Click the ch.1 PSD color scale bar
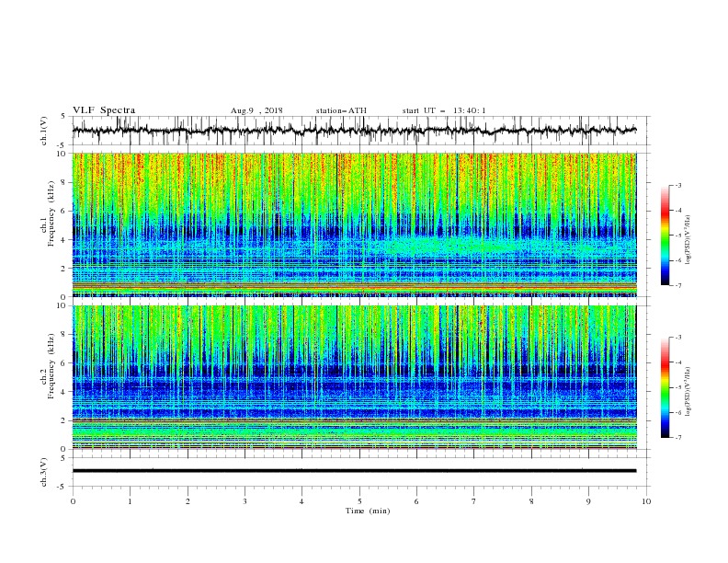 click(665, 236)
